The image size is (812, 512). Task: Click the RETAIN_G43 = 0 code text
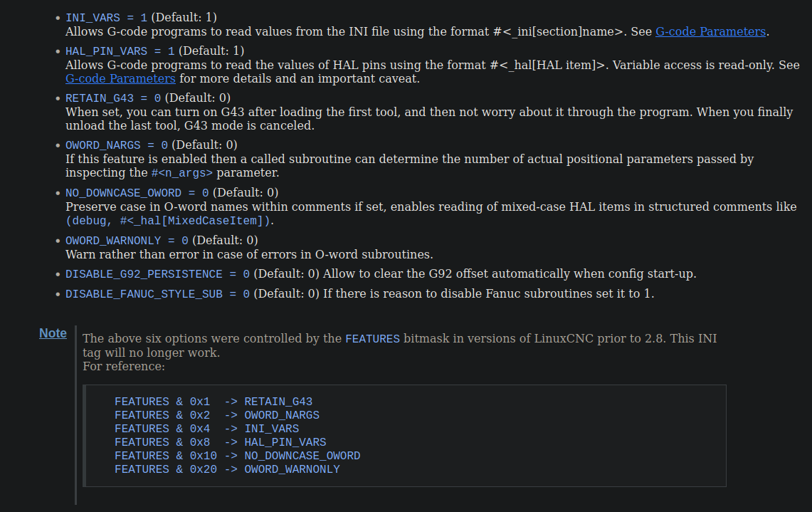tap(113, 98)
